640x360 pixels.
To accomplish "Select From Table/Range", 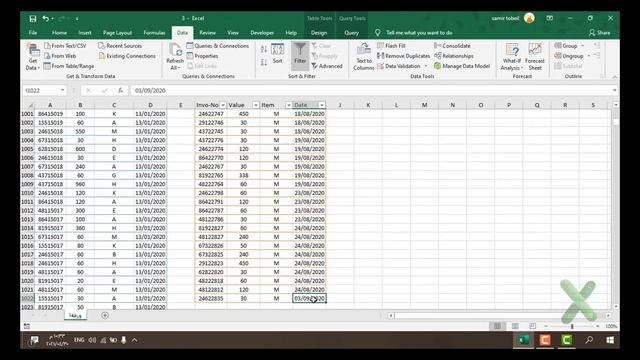I will [x=69, y=66].
